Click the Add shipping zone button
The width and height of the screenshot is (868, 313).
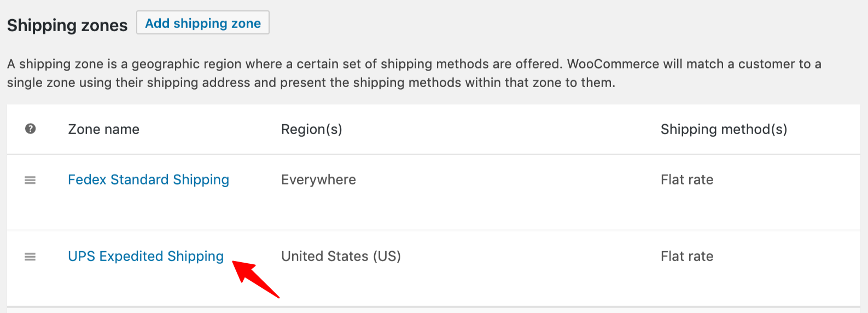202,23
